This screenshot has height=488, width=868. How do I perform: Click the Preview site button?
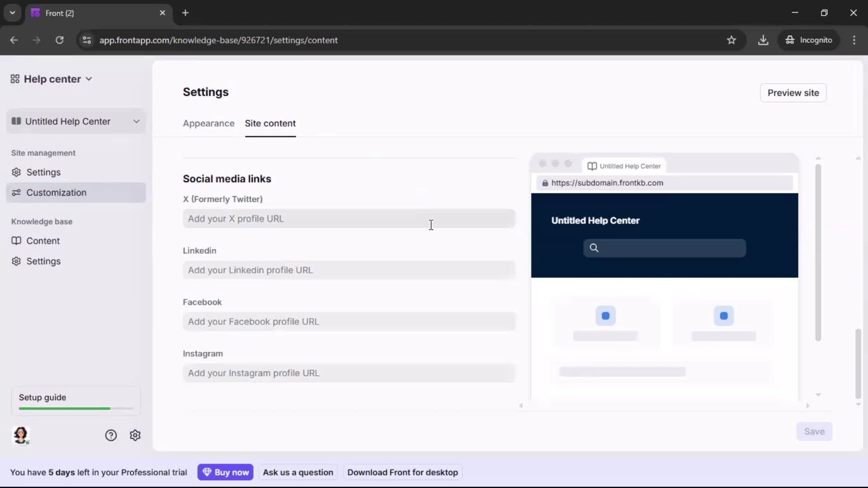pos(793,93)
